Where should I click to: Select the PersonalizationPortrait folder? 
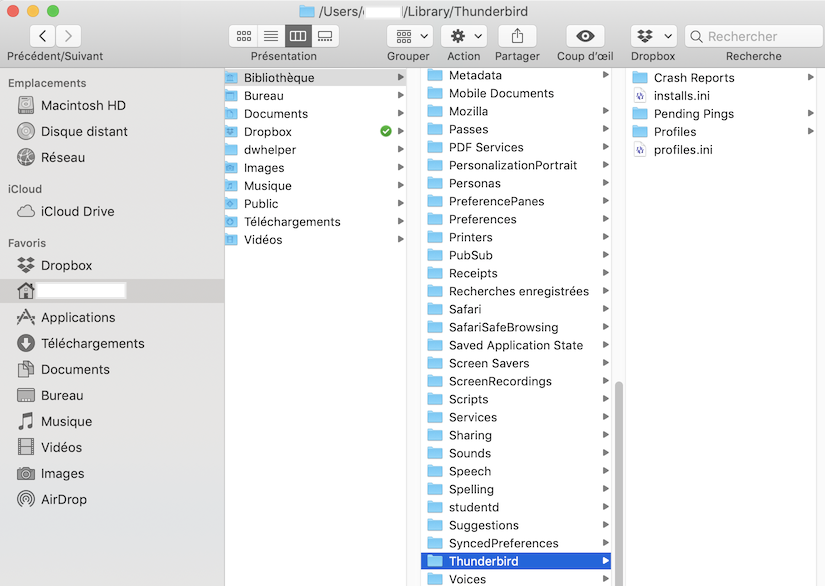pos(516,165)
